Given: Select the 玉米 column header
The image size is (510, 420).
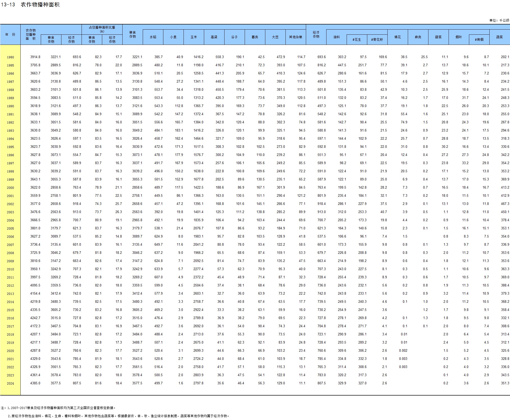Looking at the screenshot, I should (194, 37).
